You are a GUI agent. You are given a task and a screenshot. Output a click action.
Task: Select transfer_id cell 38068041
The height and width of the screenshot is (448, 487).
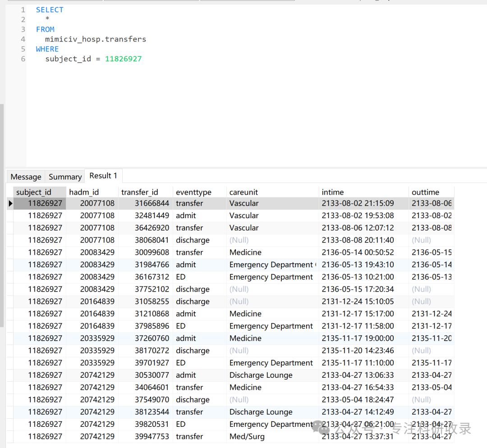[x=145, y=240]
